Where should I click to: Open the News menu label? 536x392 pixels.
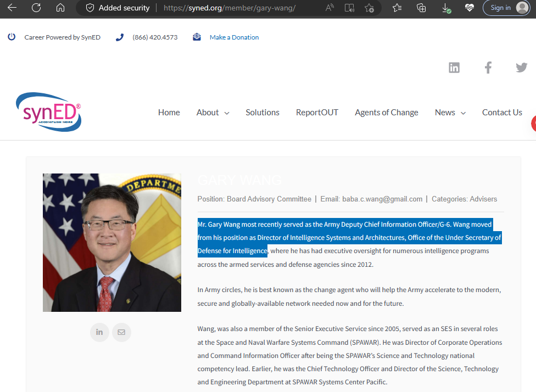[445, 113]
